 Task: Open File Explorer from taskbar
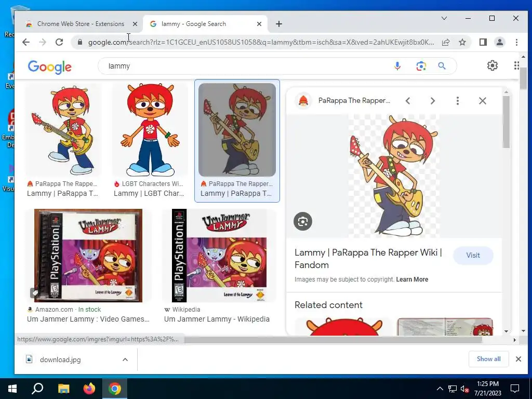[63, 389]
